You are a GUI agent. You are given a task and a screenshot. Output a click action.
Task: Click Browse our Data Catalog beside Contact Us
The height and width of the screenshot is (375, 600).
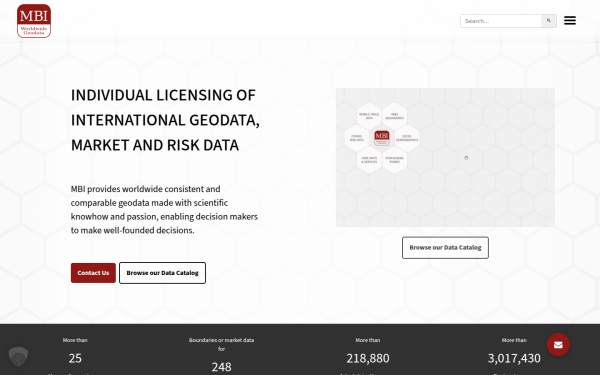162,273
